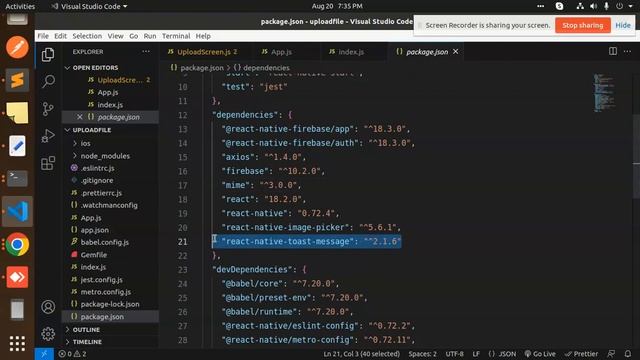Open the text editor dock icon
This screenshot has height=360, width=640.
pos(17,146)
